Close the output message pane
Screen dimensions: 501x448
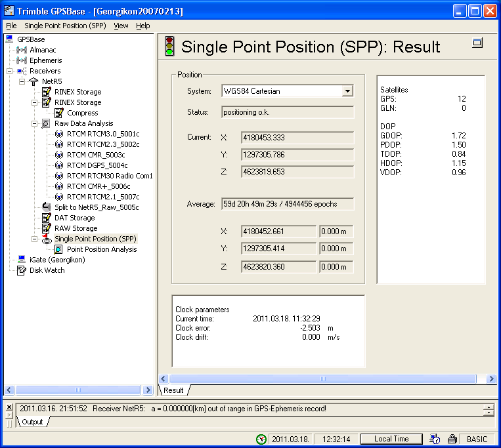pyautogui.click(x=9, y=407)
